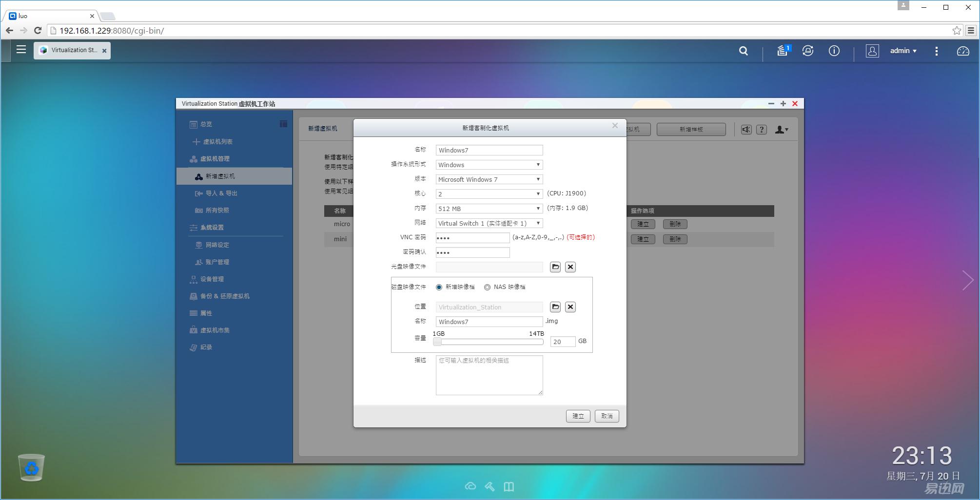Click the 建立 button in dialog
Image resolution: width=980 pixels, height=500 pixels.
tap(578, 416)
